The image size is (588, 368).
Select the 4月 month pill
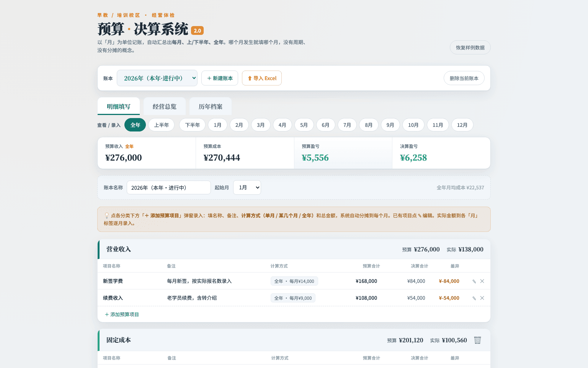click(x=283, y=125)
